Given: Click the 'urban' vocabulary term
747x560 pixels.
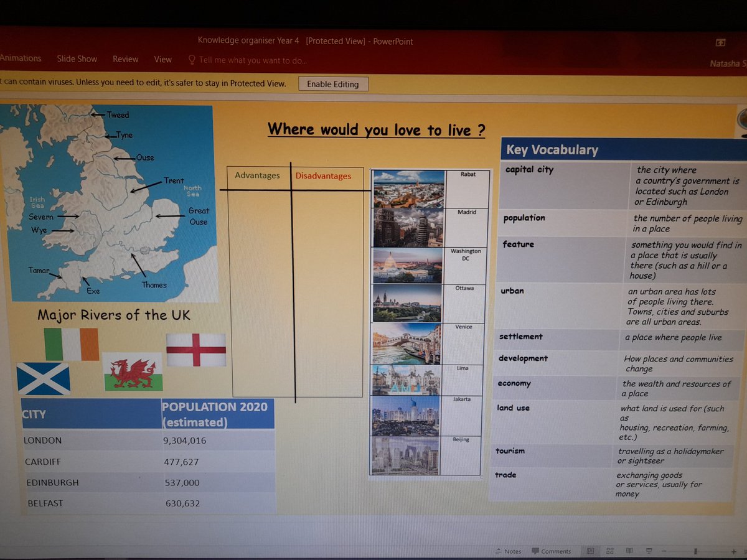Looking at the screenshot, I should (512, 291).
